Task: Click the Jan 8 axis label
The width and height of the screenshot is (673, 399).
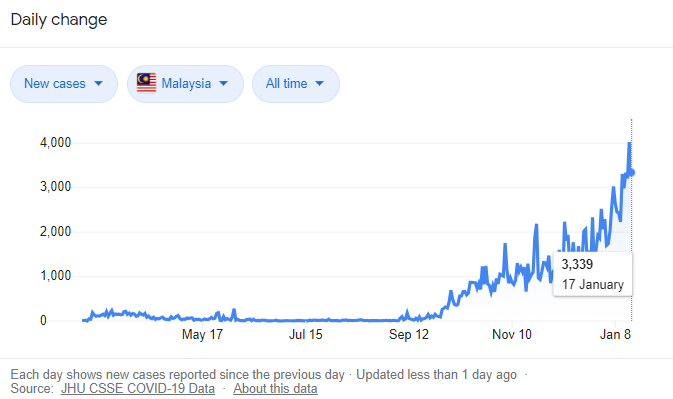Action: tap(615, 335)
